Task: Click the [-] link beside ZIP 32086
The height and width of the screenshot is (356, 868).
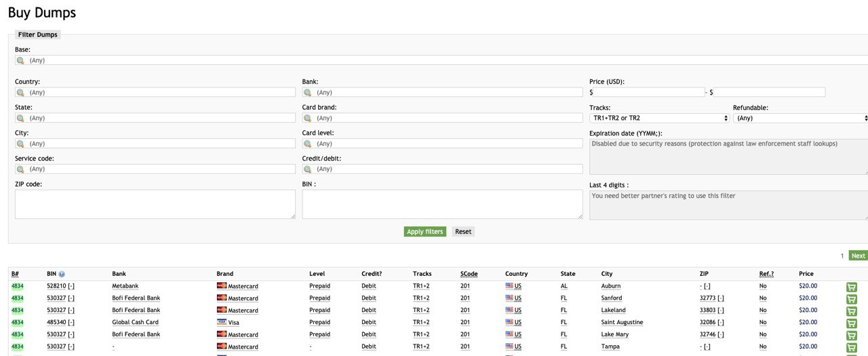Action: 721,323
